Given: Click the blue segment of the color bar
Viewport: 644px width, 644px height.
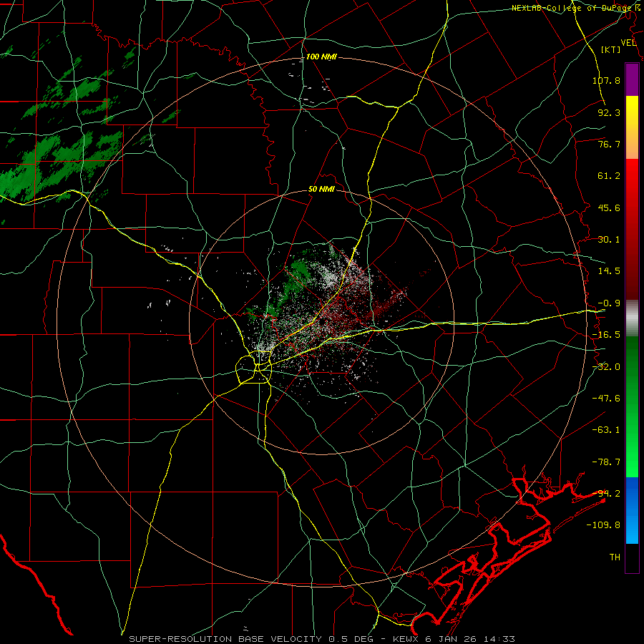Looking at the screenshot, I should [632, 510].
